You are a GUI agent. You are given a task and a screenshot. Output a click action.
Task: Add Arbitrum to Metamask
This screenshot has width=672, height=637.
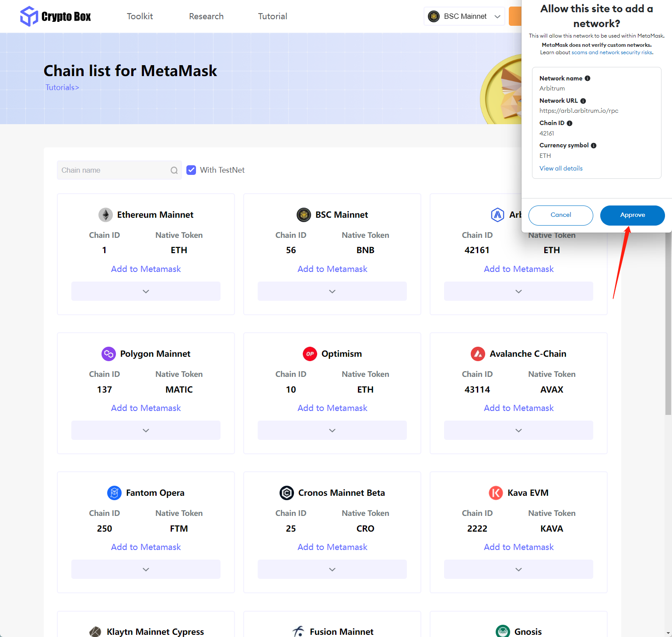519,269
